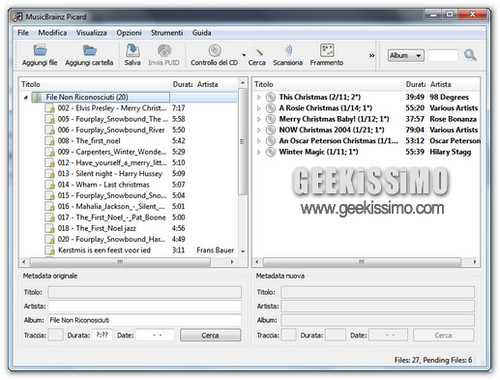Open the Opzioni menu
This screenshot has height=380, width=500.
129,33
